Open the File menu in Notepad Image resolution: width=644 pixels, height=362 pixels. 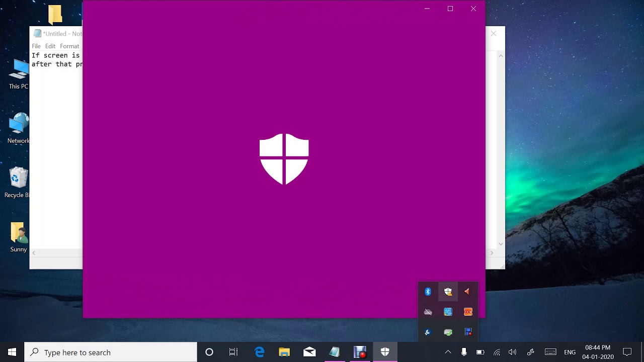tap(36, 46)
